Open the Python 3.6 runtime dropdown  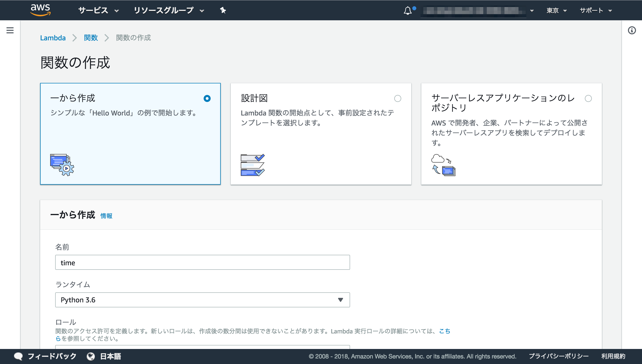(x=202, y=300)
